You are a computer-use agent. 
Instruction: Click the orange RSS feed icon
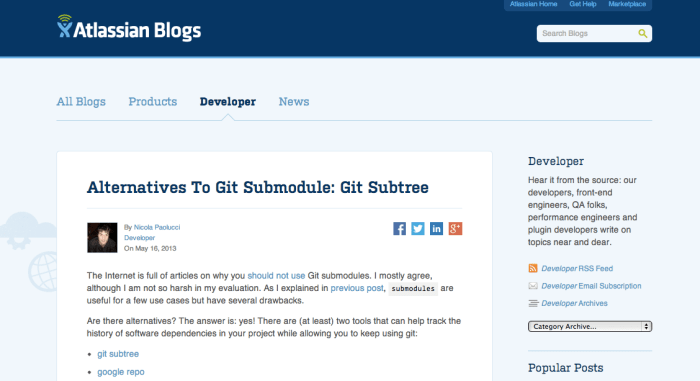coord(533,268)
